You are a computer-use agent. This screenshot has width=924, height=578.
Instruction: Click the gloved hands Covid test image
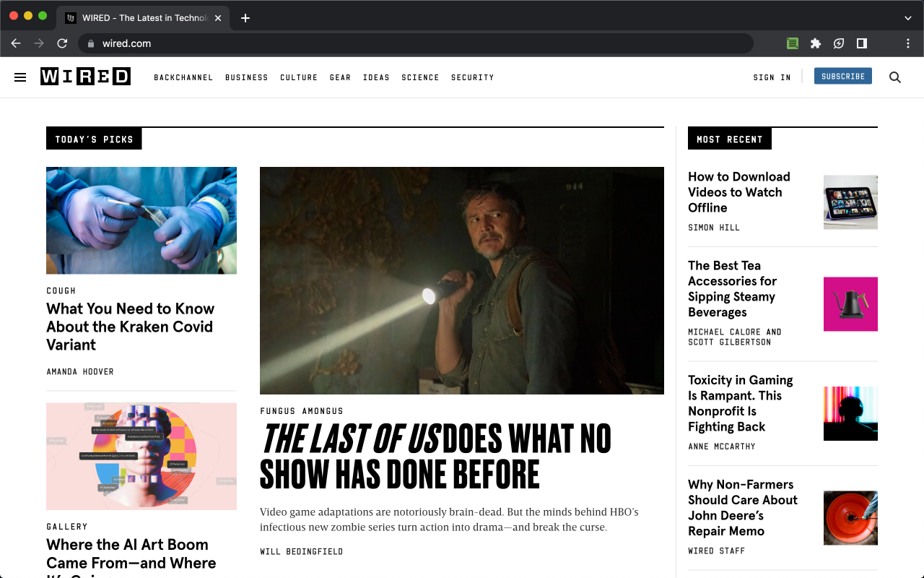point(141,220)
